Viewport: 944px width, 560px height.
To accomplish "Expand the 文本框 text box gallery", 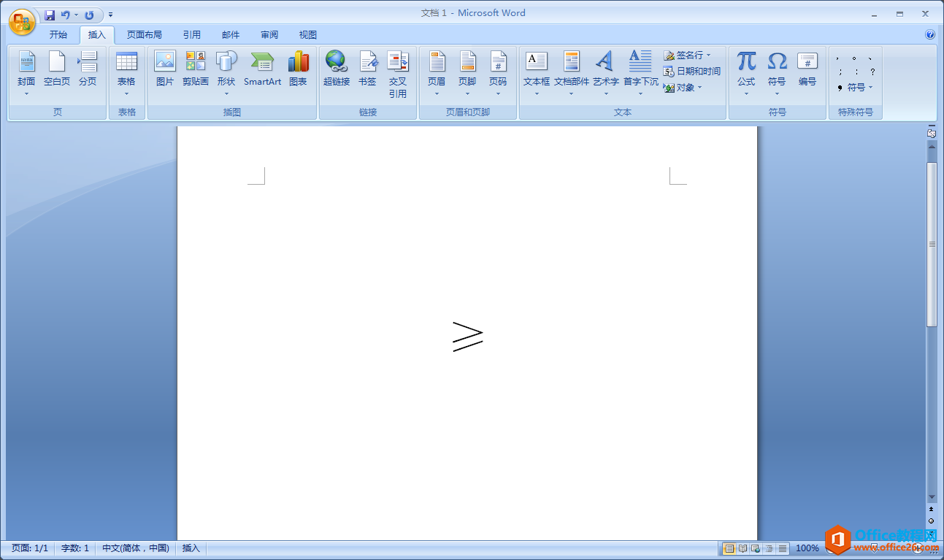I will click(537, 74).
